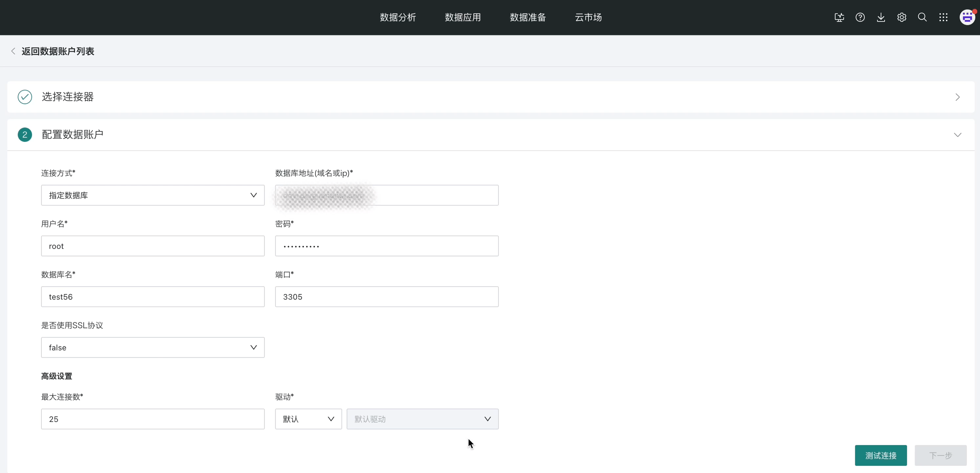The height and width of the screenshot is (473, 980).
Task: Go to the 云市场 menu
Action: [x=588, y=17]
